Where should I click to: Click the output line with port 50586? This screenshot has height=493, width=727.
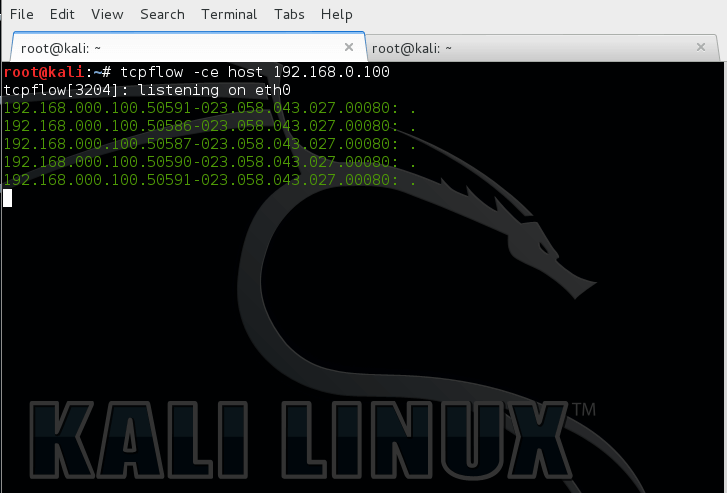click(x=200, y=127)
